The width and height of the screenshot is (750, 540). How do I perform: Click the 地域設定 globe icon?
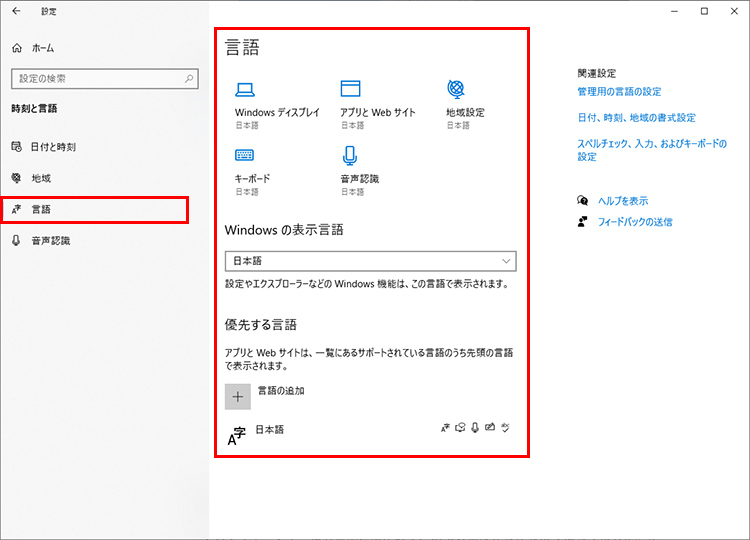[x=456, y=89]
